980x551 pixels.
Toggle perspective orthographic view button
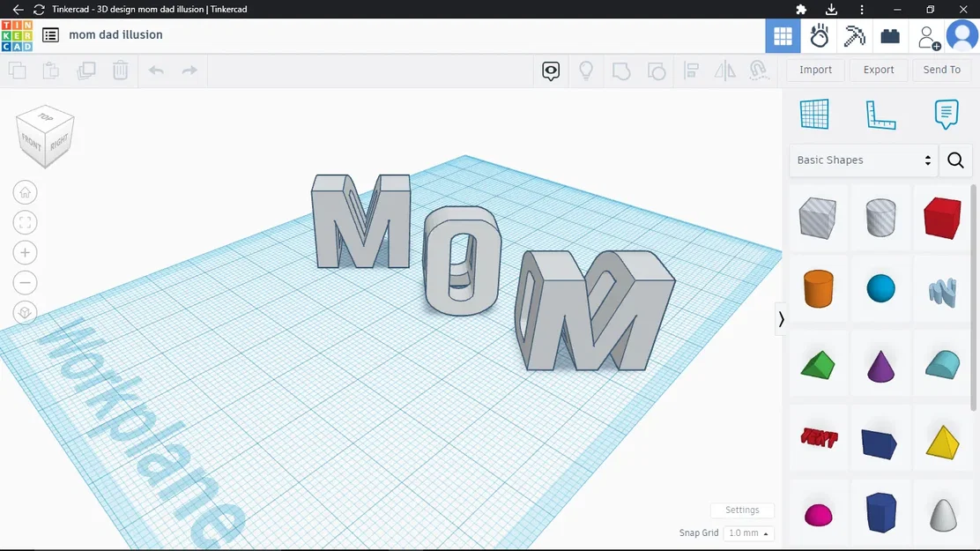tap(25, 313)
